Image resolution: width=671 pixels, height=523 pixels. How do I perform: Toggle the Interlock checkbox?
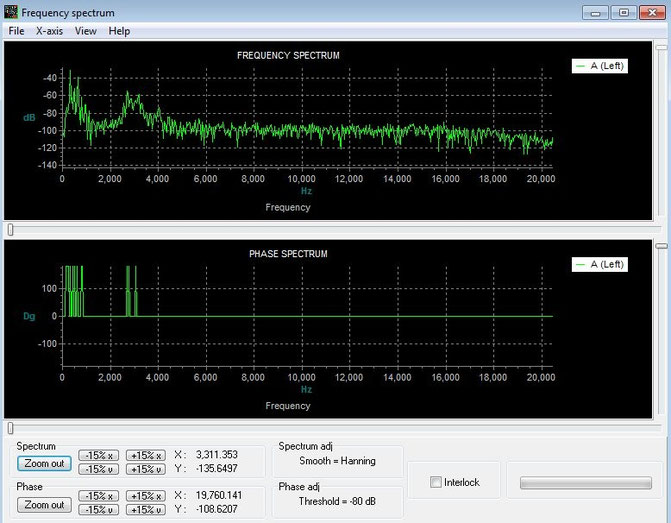(x=436, y=482)
